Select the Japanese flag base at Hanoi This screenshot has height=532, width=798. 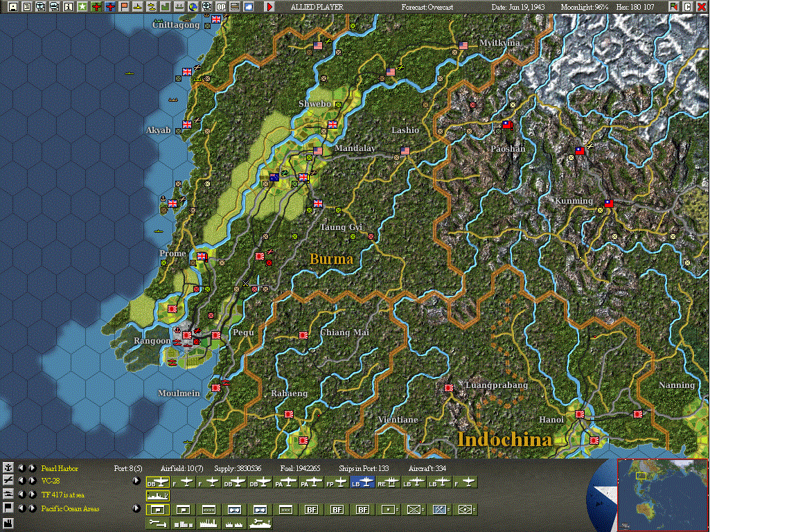[x=580, y=414]
